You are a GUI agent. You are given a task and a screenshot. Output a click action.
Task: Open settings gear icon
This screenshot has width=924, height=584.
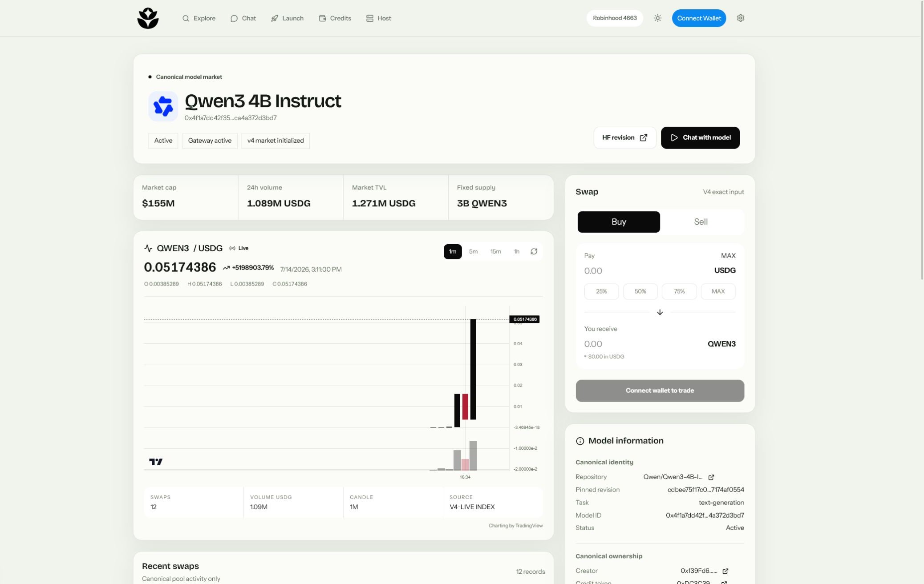[741, 18]
